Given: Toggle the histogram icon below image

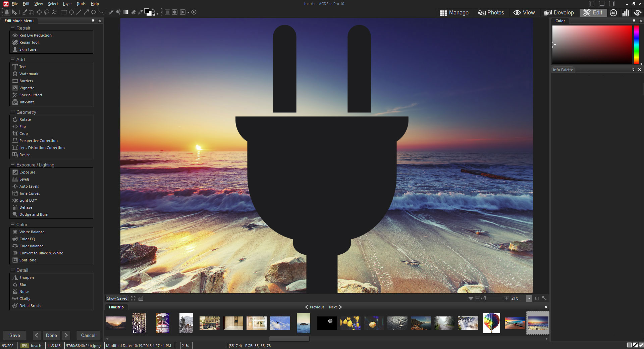Looking at the screenshot, I should (141, 298).
